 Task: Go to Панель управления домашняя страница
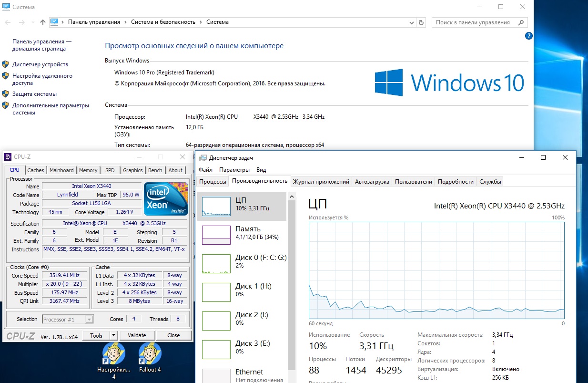[42, 45]
